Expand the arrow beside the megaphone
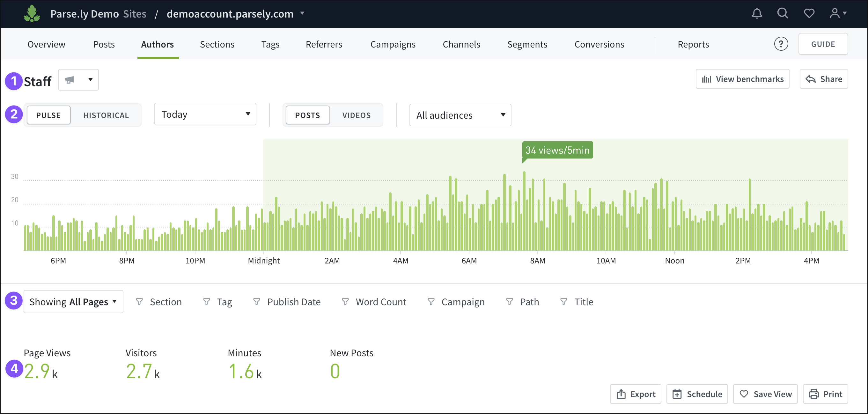The height and width of the screenshot is (414, 868). [x=90, y=80]
